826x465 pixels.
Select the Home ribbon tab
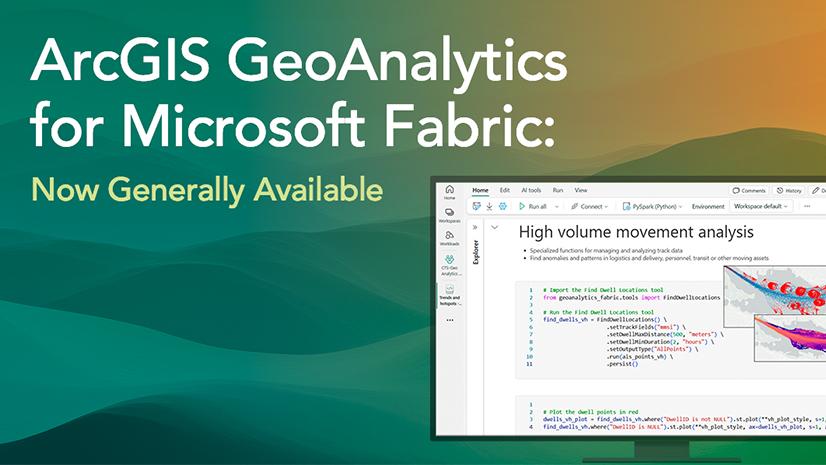pos(480,190)
